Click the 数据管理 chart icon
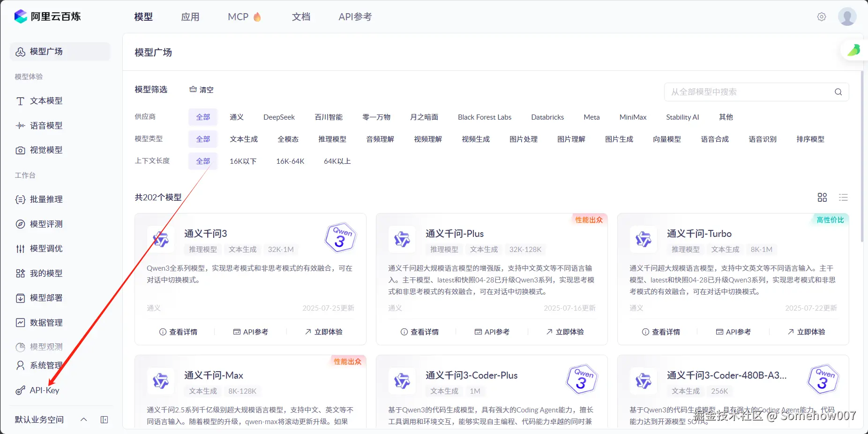 pyautogui.click(x=20, y=323)
